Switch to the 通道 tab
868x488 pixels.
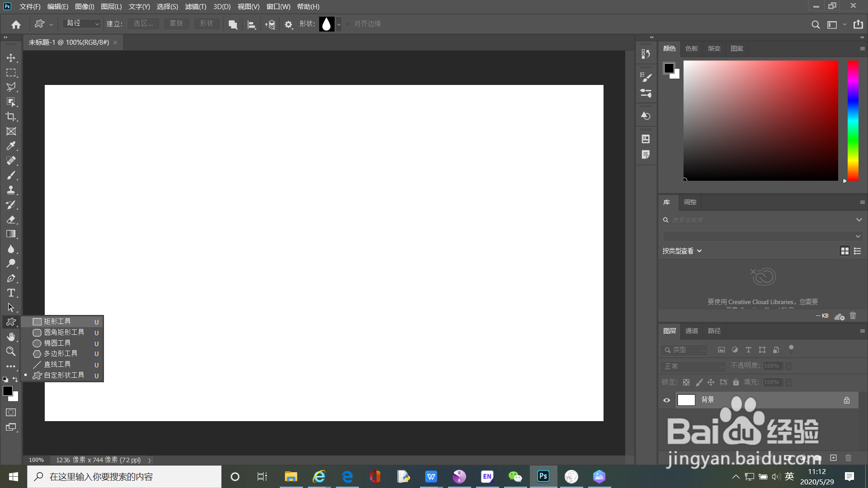pyautogui.click(x=691, y=331)
